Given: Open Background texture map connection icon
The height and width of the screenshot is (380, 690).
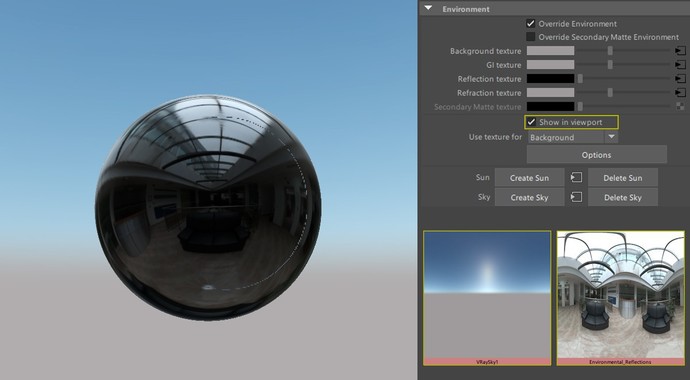Looking at the screenshot, I should click(680, 51).
